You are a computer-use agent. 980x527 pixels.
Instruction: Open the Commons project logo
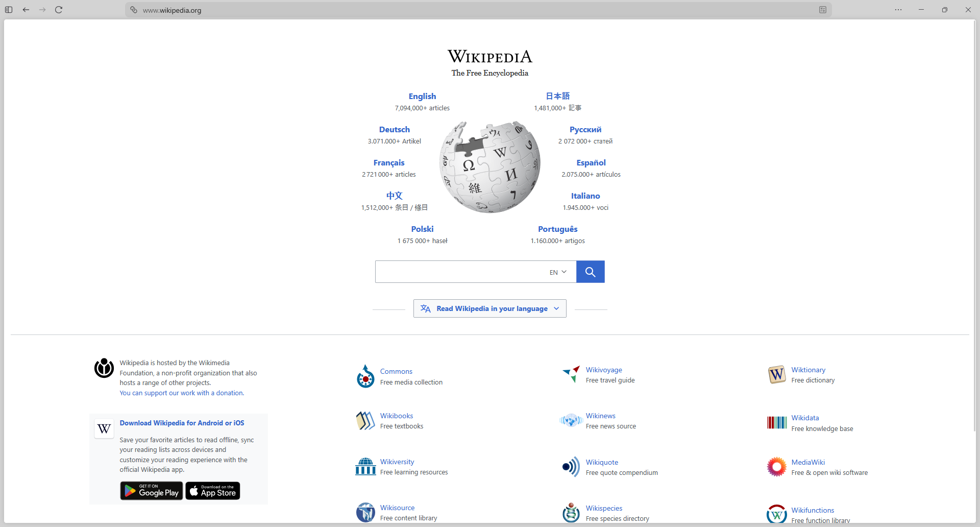point(365,377)
